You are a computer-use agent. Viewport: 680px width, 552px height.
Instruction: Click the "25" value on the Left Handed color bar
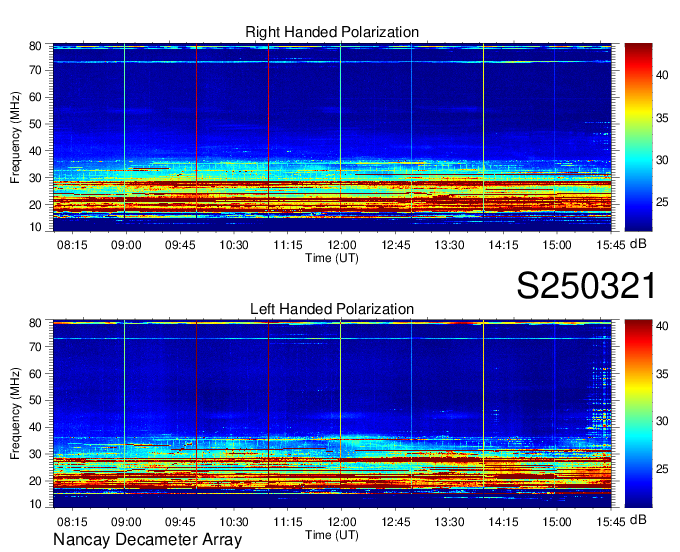pyautogui.click(x=662, y=469)
